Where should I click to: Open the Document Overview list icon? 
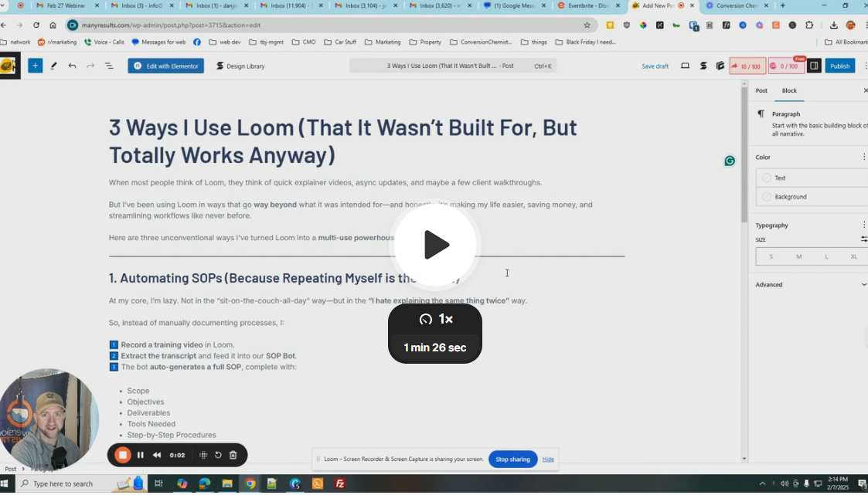point(108,66)
